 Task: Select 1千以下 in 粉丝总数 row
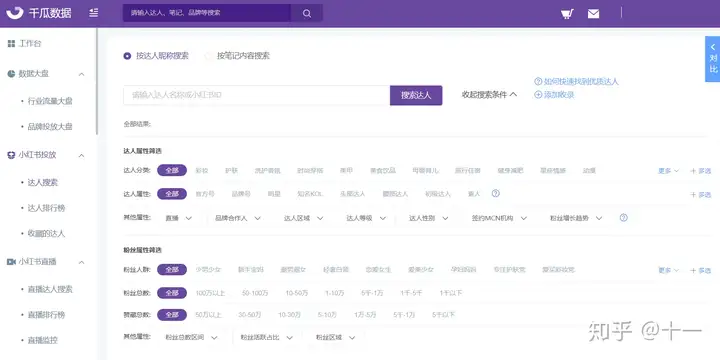pos(450,293)
